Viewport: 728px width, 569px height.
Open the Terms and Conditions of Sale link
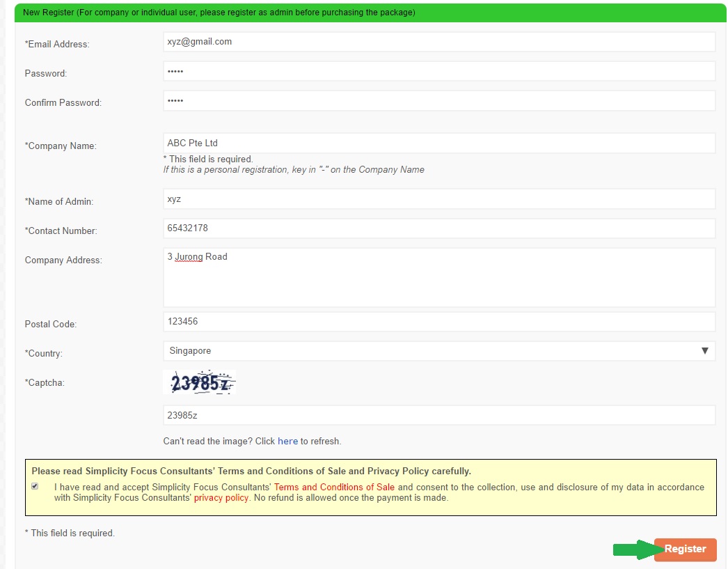point(334,488)
